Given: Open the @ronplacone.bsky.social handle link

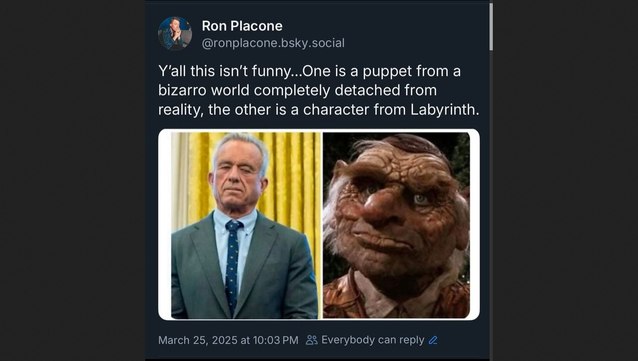Looking at the screenshot, I should click(273, 43).
